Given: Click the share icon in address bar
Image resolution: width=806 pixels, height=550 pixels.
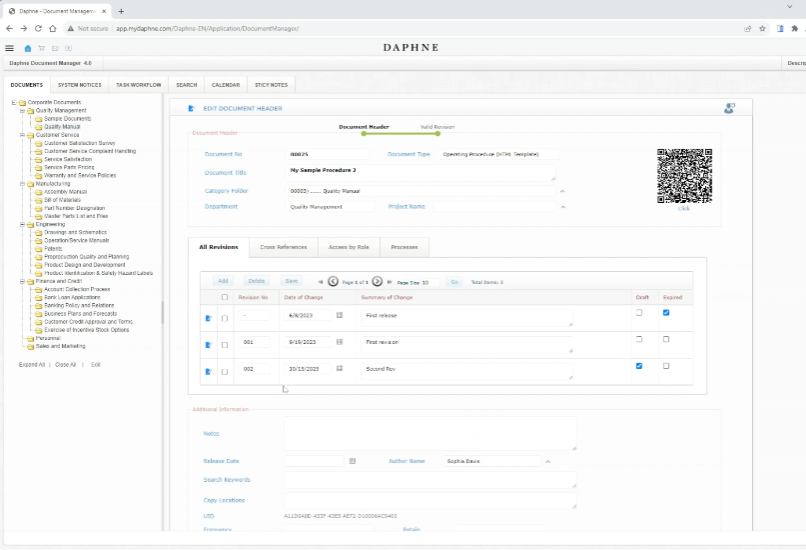Looking at the screenshot, I should 748,28.
